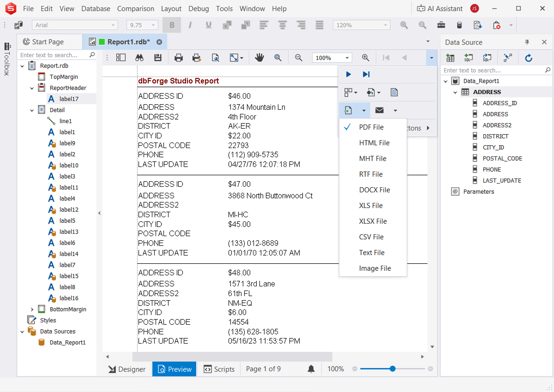Open the e-mail format dropdown arrow
Screen dimensions: 554x392
click(395, 110)
